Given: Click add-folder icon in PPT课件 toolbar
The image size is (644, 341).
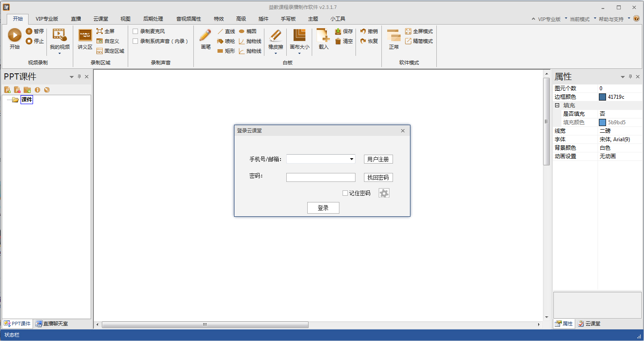Looking at the screenshot, I should 27,90.
